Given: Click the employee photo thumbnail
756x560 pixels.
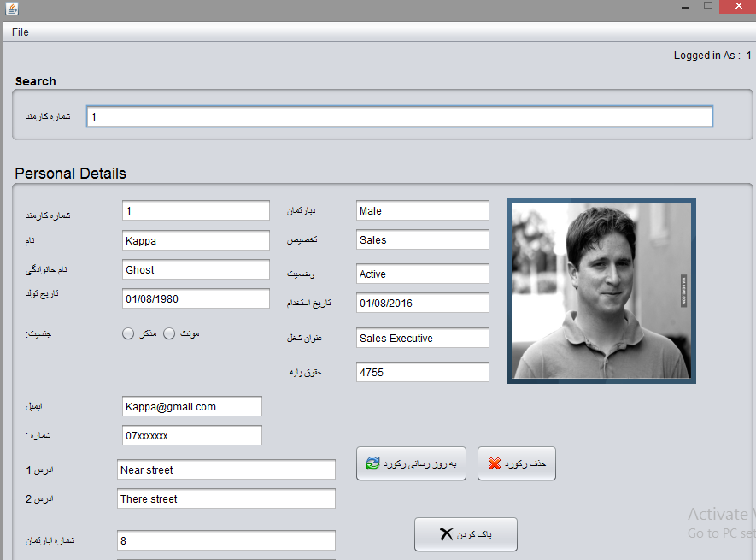Looking at the screenshot, I should coord(601,291).
